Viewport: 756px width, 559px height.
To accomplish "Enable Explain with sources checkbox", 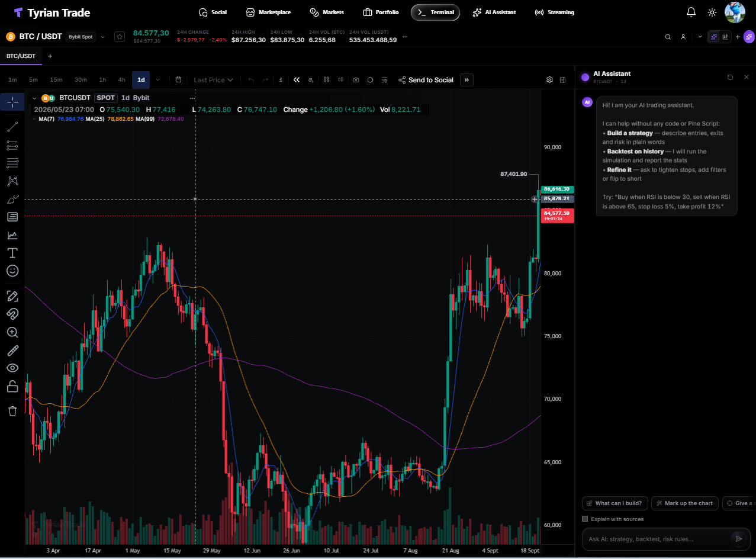I will (585, 519).
